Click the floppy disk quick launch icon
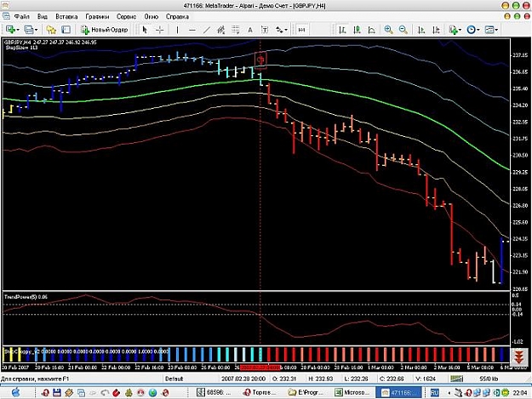The height and width of the screenshot is (399, 532). click(x=57, y=392)
